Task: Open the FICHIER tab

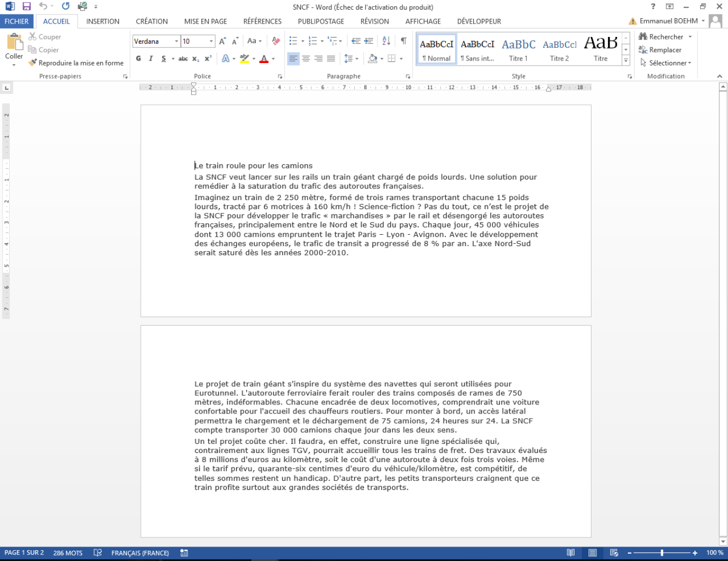Action: [x=16, y=21]
